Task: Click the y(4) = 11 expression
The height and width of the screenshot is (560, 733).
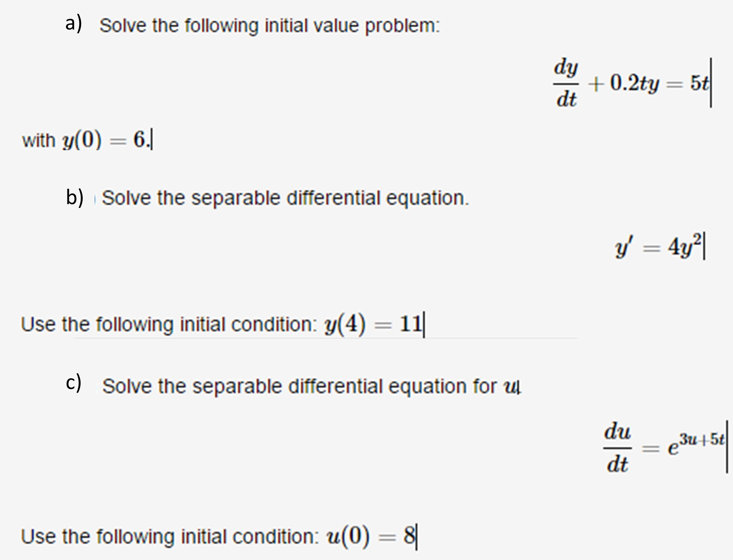Action: 373,324
